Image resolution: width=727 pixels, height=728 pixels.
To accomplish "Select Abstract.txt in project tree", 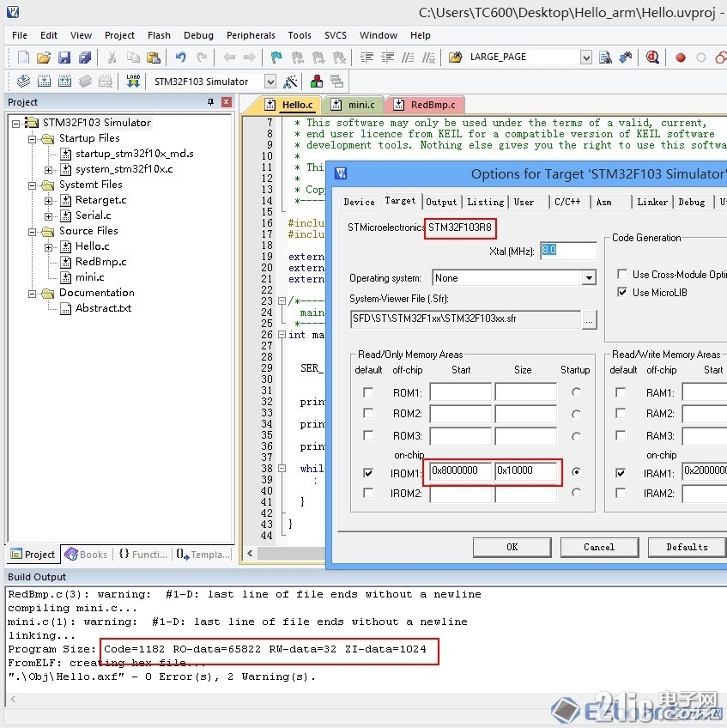I will 103,308.
